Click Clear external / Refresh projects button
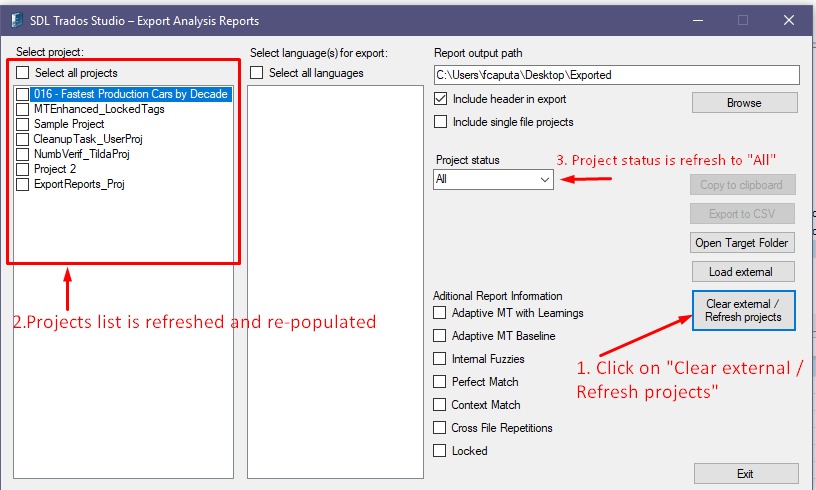 pos(744,310)
